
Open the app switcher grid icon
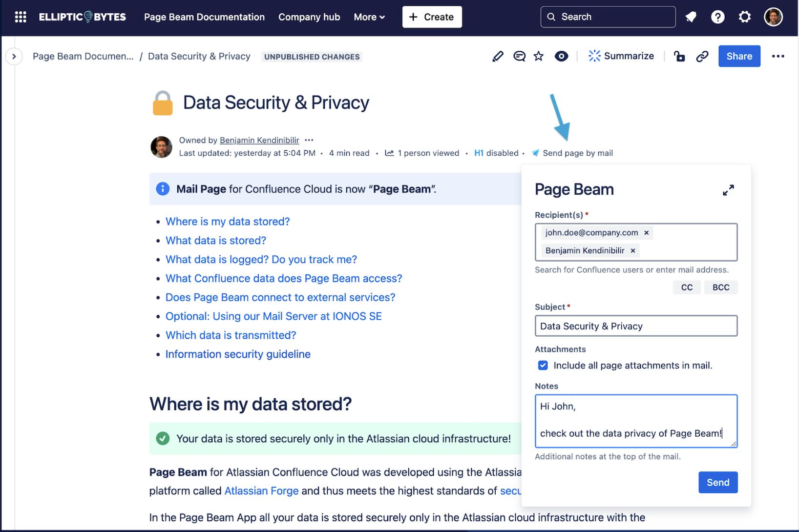(x=21, y=17)
